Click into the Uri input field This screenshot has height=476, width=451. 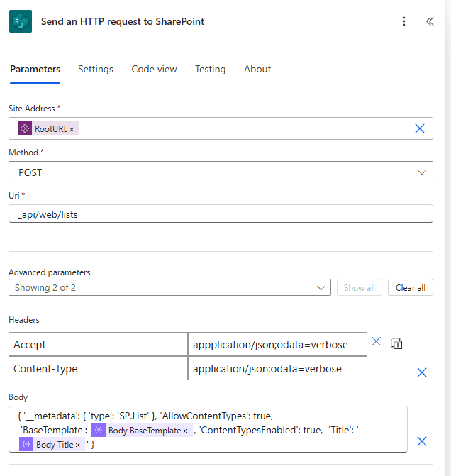coord(221,214)
